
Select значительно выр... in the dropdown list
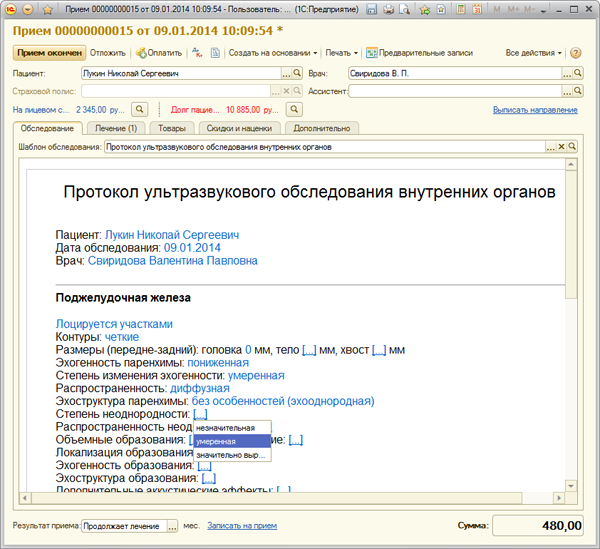pos(232,455)
